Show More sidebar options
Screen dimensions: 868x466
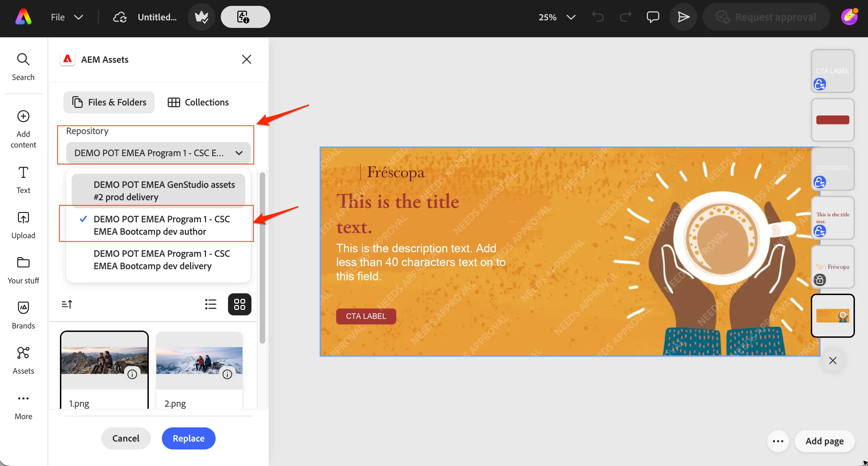(x=23, y=407)
